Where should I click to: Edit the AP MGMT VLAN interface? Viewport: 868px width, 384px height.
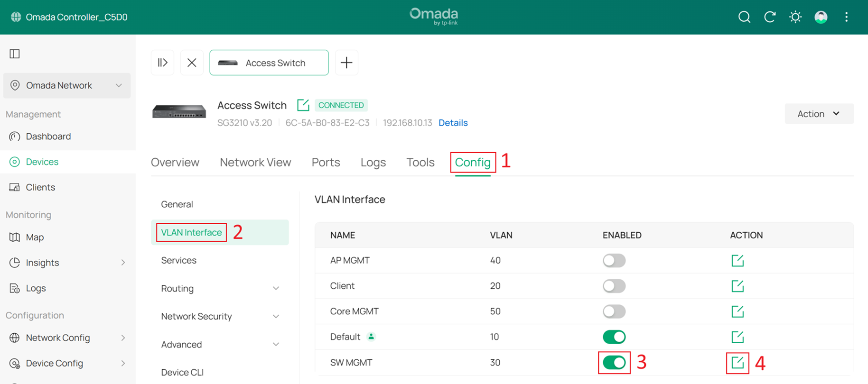[737, 260]
